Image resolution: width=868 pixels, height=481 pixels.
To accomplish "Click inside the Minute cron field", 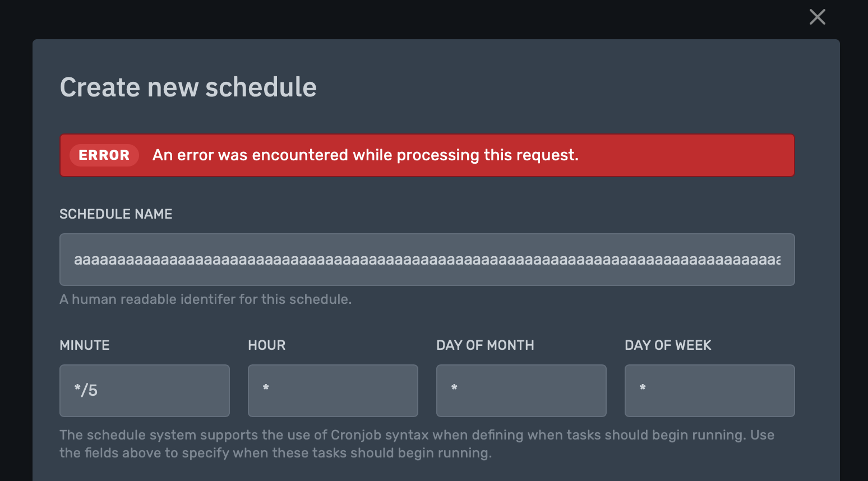I will click(x=144, y=391).
